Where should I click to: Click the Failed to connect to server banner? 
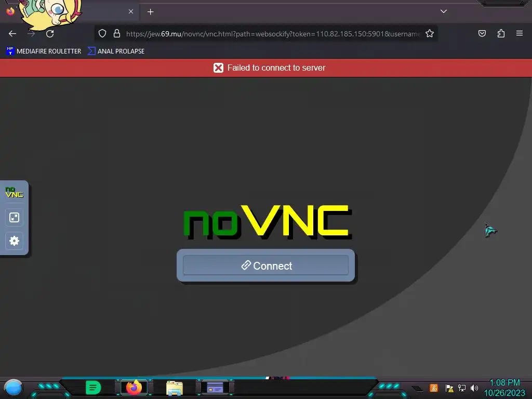click(x=266, y=68)
